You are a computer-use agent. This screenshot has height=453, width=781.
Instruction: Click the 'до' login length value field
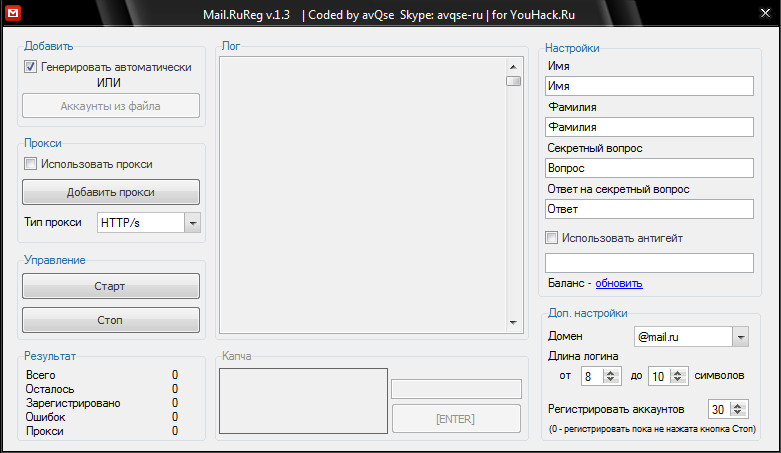click(659, 376)
